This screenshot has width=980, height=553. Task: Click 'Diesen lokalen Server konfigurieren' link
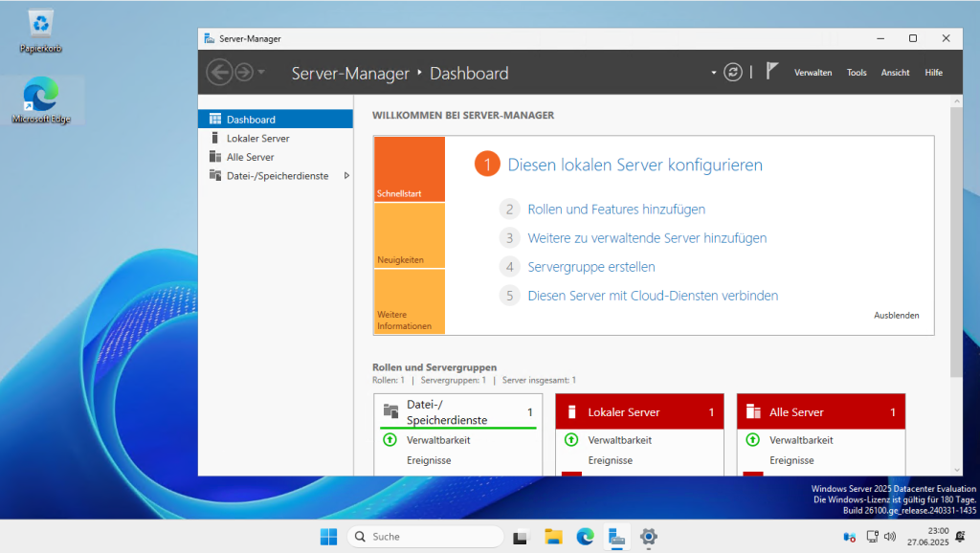[635, 165]
